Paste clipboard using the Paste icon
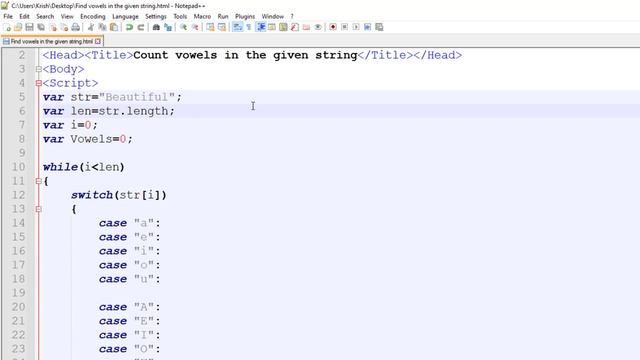This screenshot has width=640, height=360. point(114,27)
